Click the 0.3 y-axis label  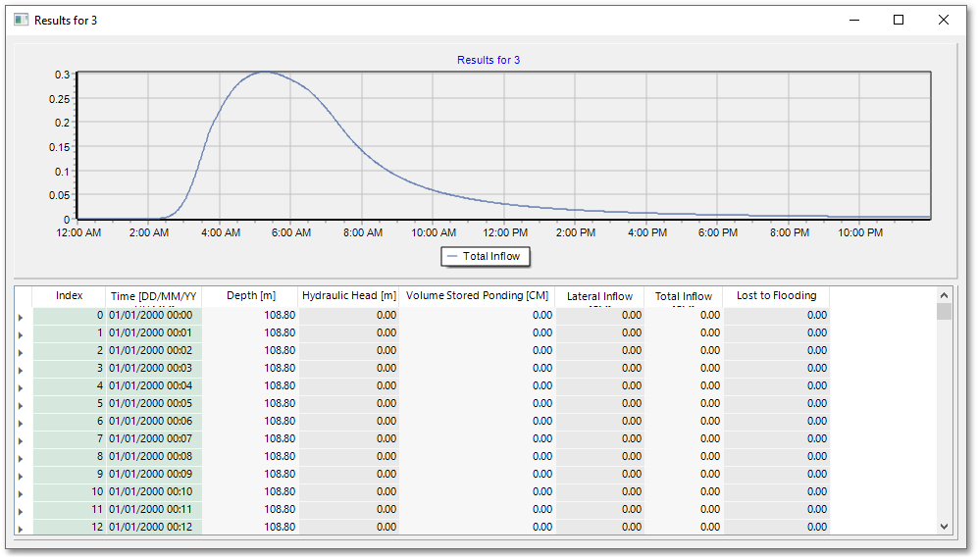pyautogui.click(x=63, y=75)
